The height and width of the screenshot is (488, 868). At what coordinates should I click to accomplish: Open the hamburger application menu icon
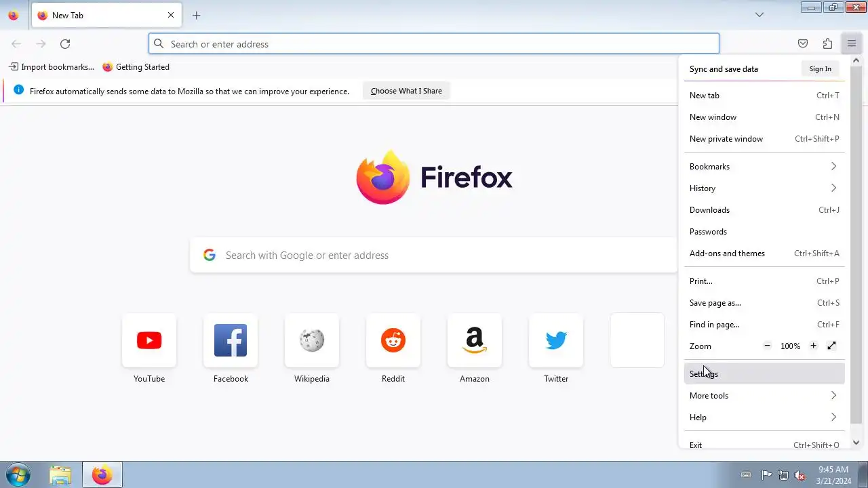pos(852,44)
